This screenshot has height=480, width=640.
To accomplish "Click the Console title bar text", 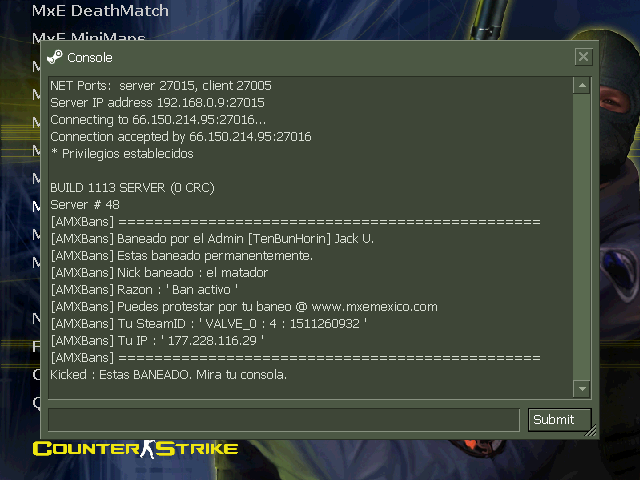I will 89,58.
